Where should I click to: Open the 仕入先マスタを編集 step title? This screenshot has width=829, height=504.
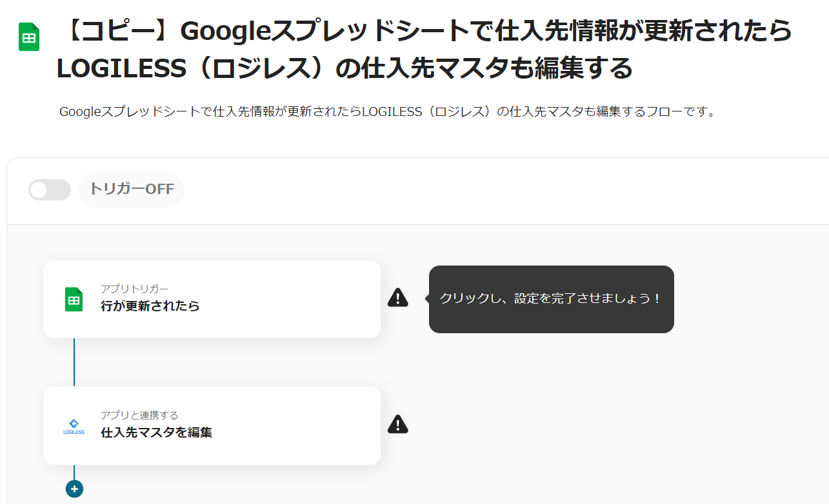(x=157, y=432)
